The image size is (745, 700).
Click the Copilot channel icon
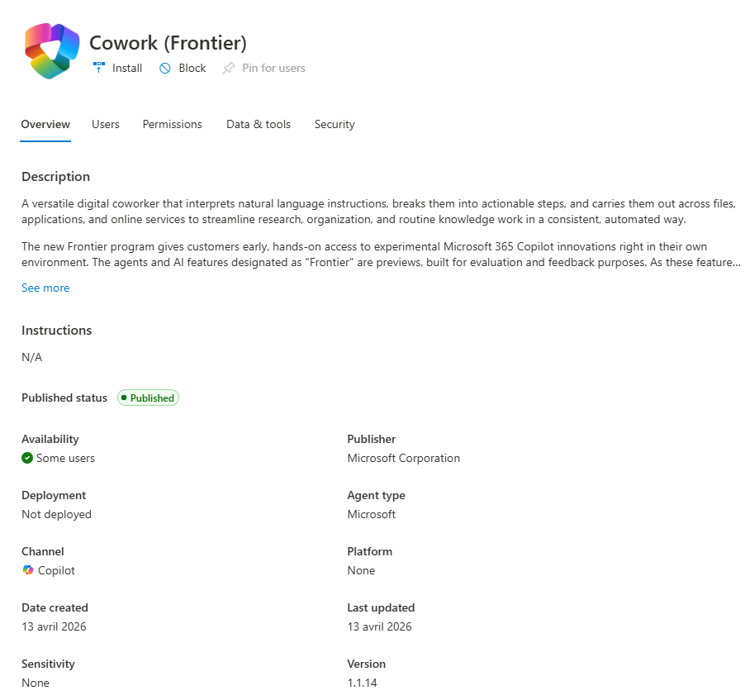28,570
